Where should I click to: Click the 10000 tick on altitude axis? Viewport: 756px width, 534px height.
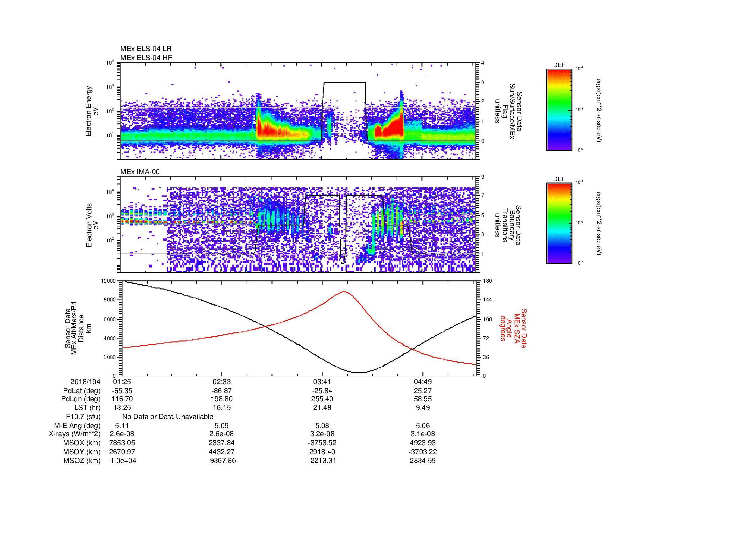point(108,281)
